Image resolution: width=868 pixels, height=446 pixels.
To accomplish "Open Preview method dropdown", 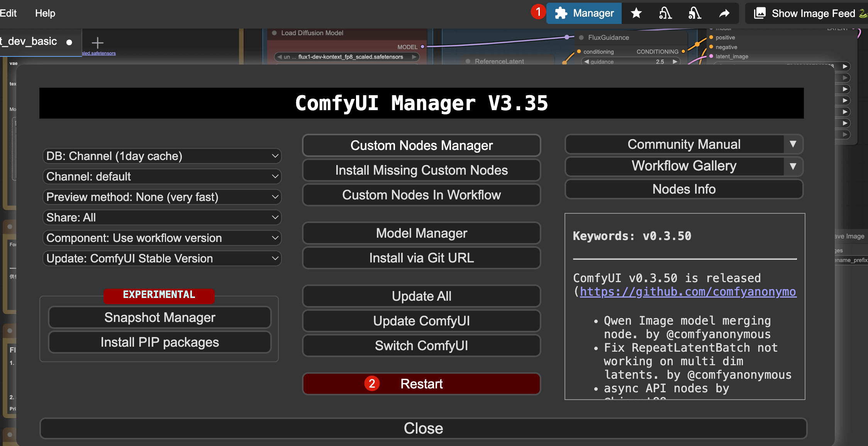I will coord(162,197).
